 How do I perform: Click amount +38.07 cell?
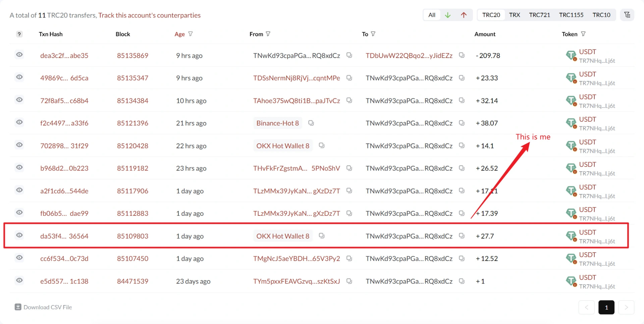[487, 123]
